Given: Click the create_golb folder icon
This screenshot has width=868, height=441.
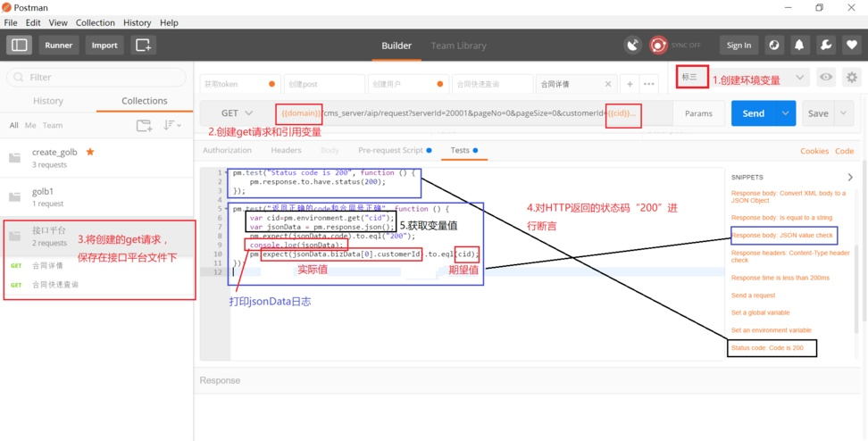Looking at the screenshot, I should tap(15, 158).
